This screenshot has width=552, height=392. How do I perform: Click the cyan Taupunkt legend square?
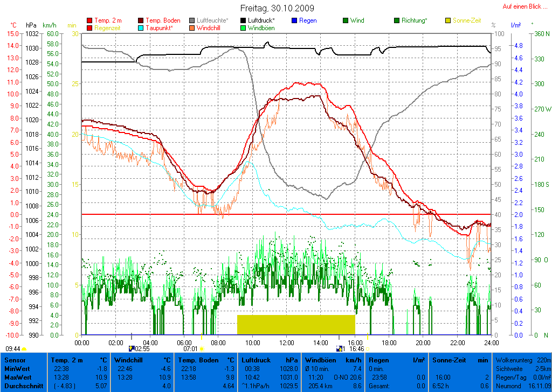pyautogui.click(x=141, y=27)
